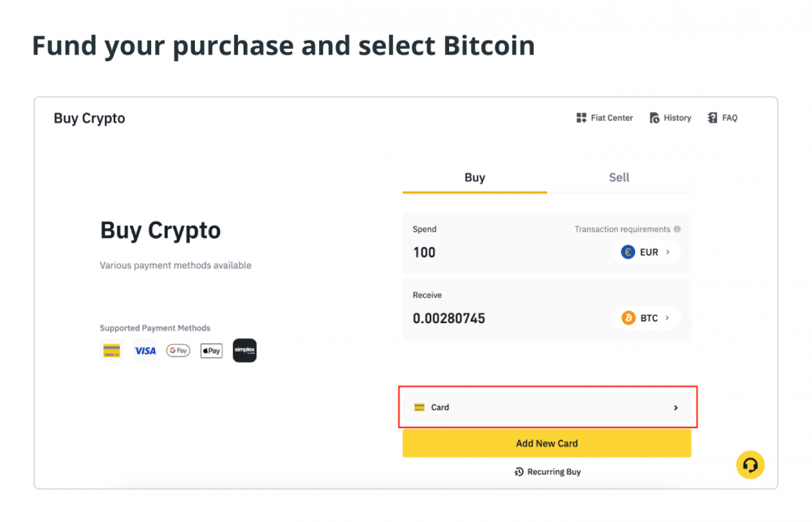Click the Receive amount field 0.00280745
The image size is (812, 522).
[508, 318]
